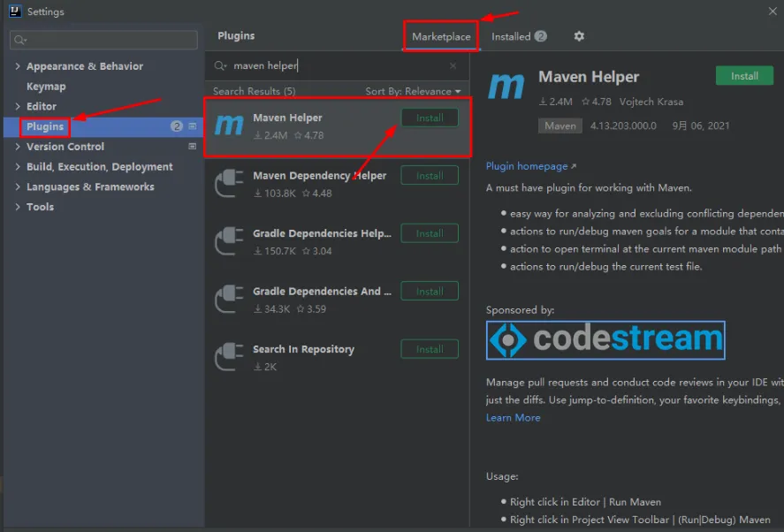Screen dimensions: 784x532
Task: Click the magnifier in the settings search box
Action: pos(20,40)
